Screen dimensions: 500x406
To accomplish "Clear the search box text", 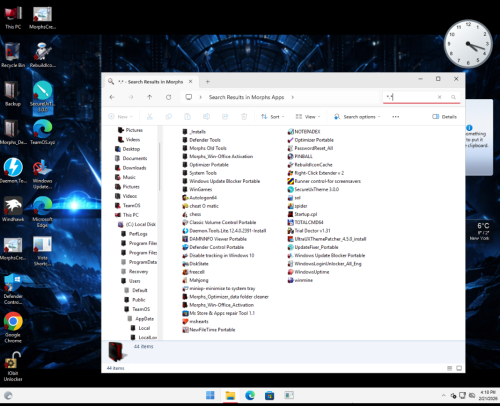I will (x=439, y=97).
